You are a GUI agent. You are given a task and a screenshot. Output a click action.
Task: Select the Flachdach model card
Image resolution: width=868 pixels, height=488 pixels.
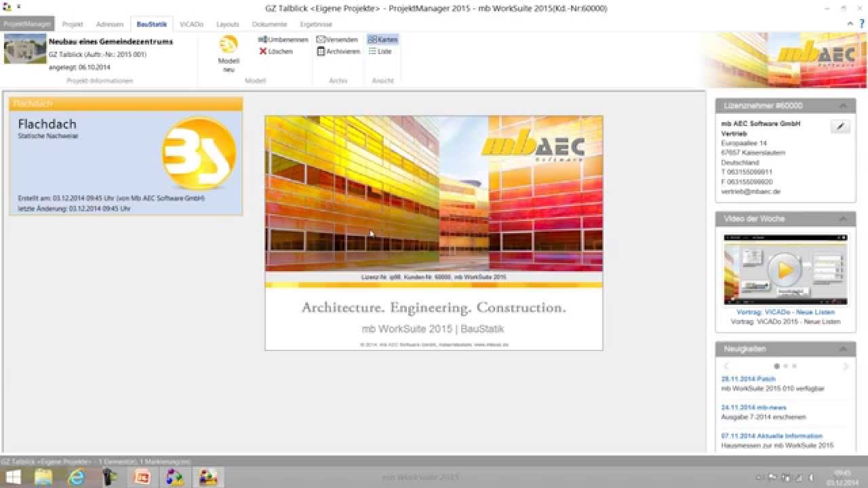125,156
